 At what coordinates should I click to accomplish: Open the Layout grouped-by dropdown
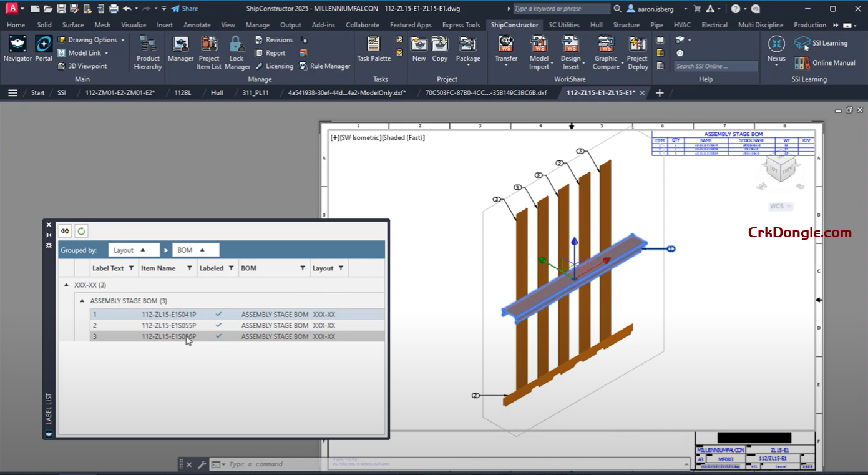pyautogui.click(x=134, y=250)
